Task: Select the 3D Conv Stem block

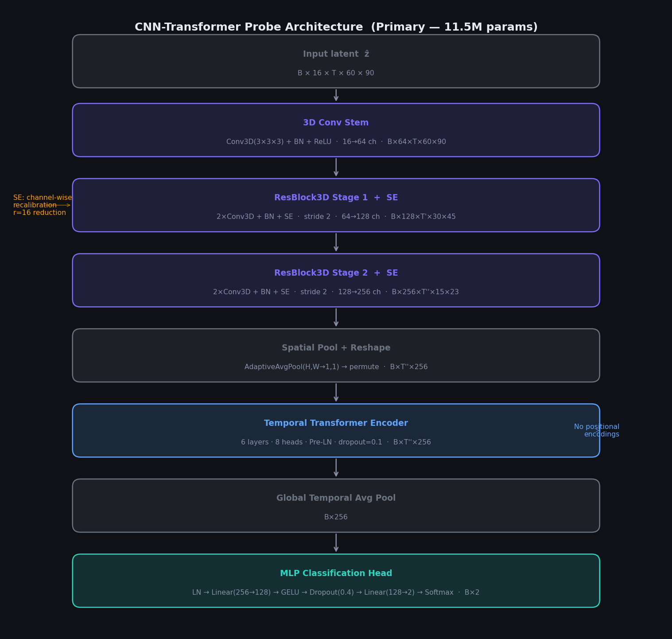Action: coord(336,130)
